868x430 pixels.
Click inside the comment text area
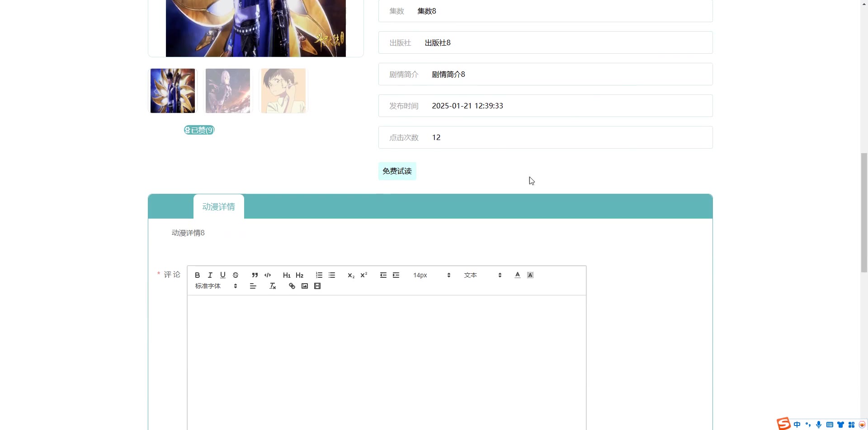click(x=387, y=362)
